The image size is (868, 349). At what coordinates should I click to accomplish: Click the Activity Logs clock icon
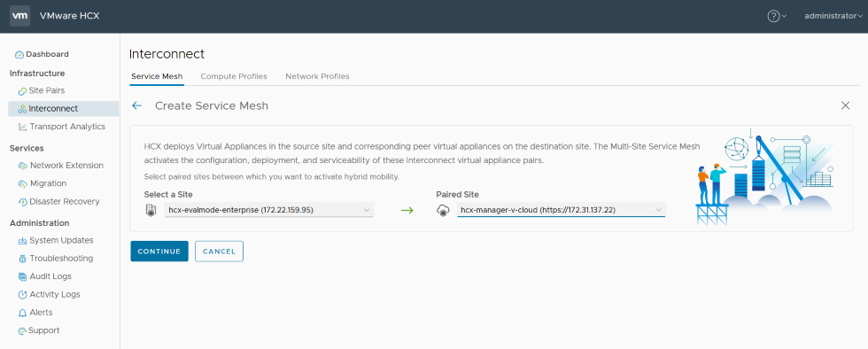tap(23, 295)
